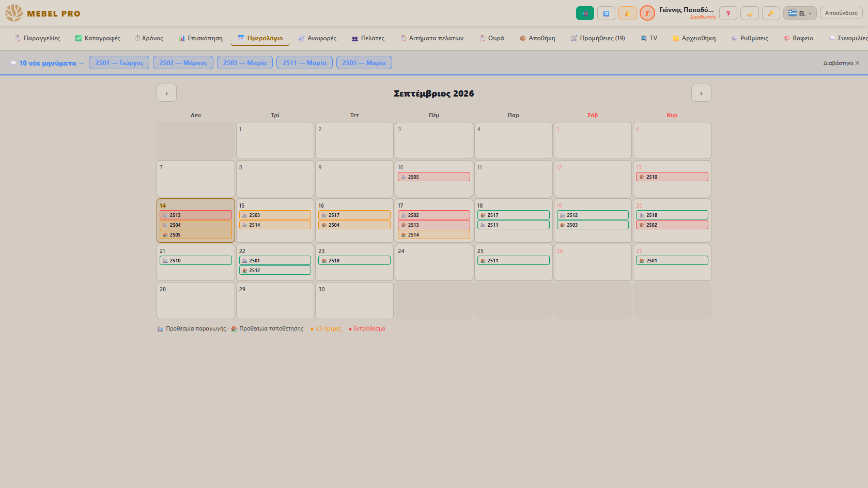
Task: Open the Αρχειοθήκη tab
Action: [x=694, y=38]
